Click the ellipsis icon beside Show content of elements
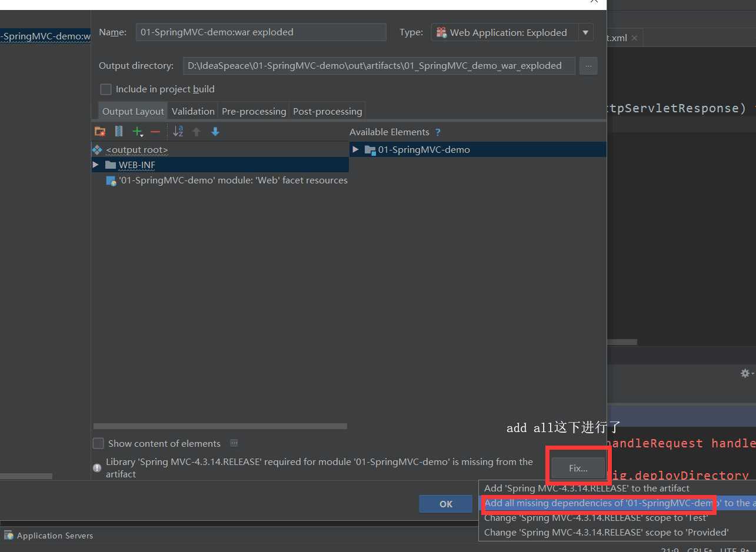Viewport: 756px width, 552px height. pos(234,443)
